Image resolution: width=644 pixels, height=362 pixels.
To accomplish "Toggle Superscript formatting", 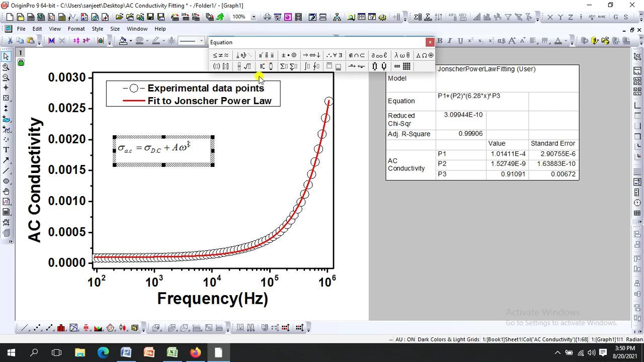I will pyautogui.click(x=470, y=41).
